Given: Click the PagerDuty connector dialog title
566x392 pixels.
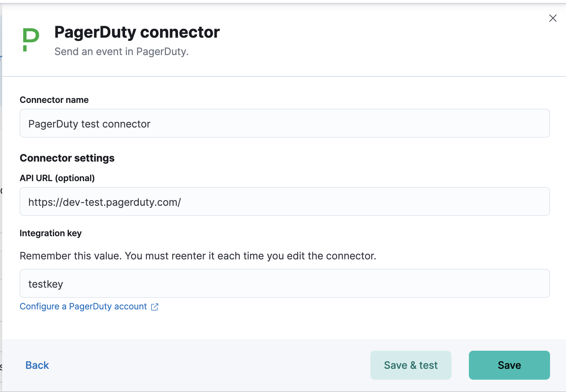Looking at the screenshot, I should (x=137, y=32).
